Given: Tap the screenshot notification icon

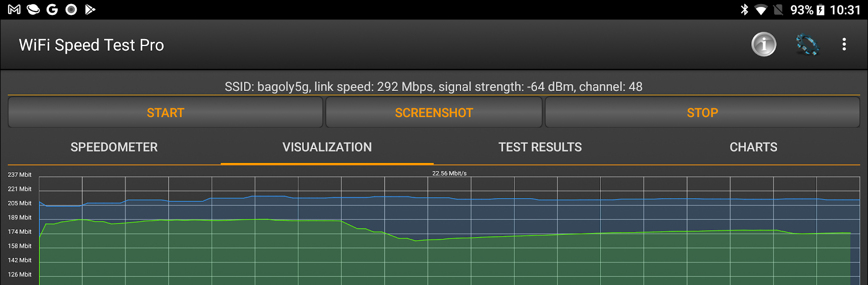Looking at the screenshot, I should [71, 9].
